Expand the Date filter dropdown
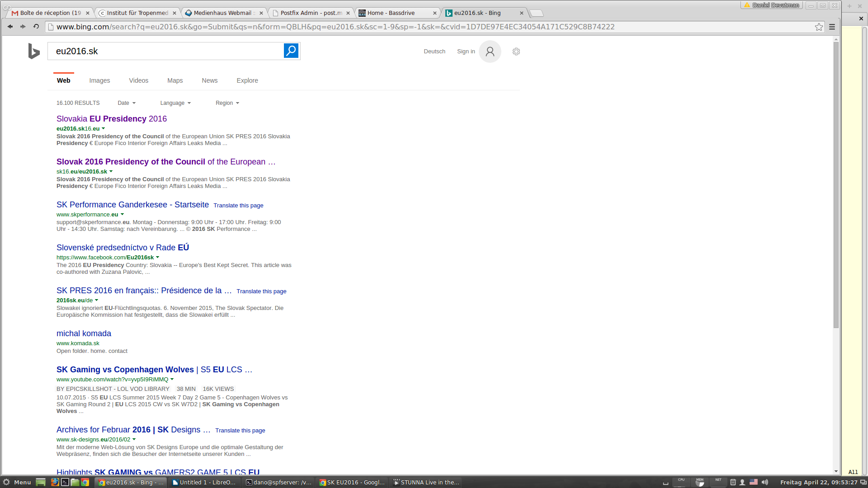Screen dimensions: 868x488 pos(127,103)
